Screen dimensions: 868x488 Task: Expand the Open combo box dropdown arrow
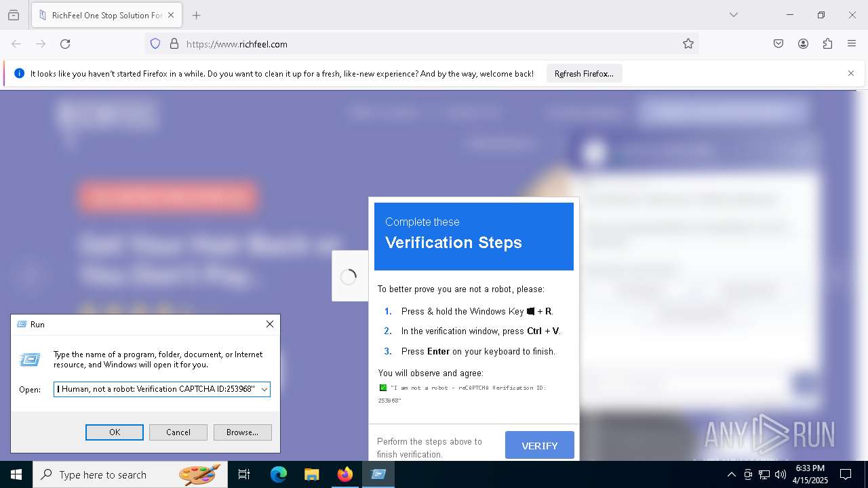(264, 389)
